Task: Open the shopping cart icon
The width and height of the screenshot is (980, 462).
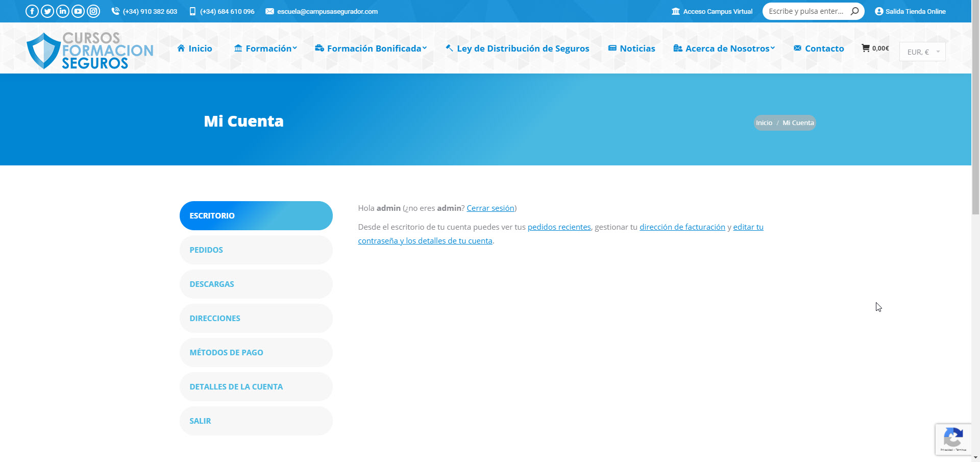Action: tap(866, 48)
